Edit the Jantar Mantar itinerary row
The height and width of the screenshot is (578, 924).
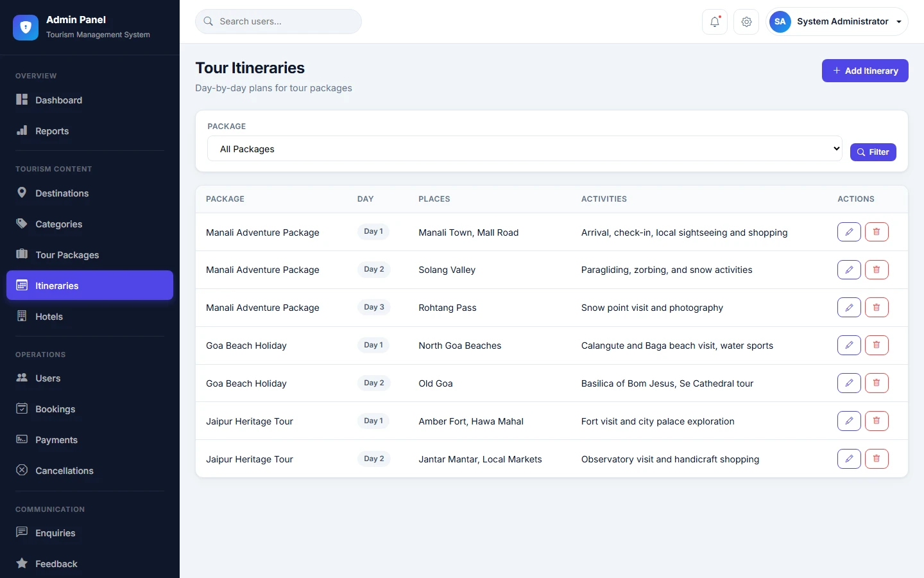(849, 459)
